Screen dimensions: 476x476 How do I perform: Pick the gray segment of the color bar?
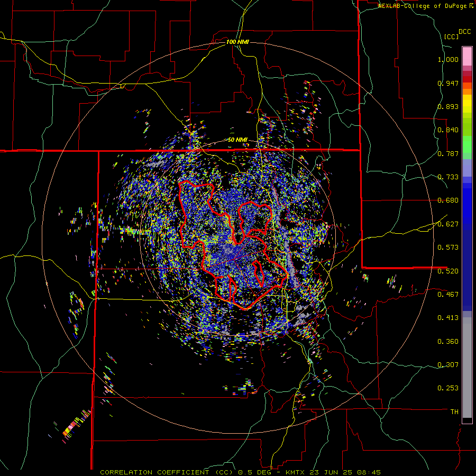[467, 368]
